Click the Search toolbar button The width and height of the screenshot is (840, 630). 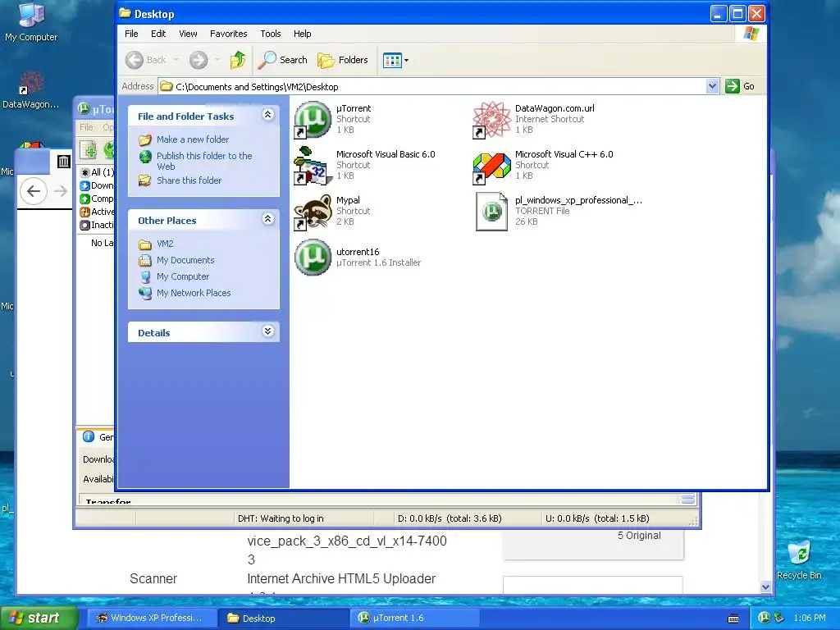tap(282, 60)
